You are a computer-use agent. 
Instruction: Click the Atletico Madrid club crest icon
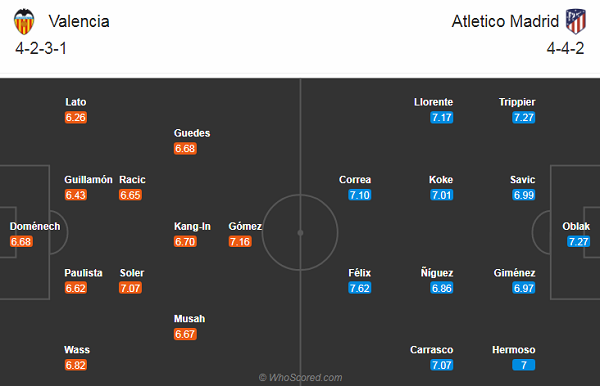[x=576, y=21]
